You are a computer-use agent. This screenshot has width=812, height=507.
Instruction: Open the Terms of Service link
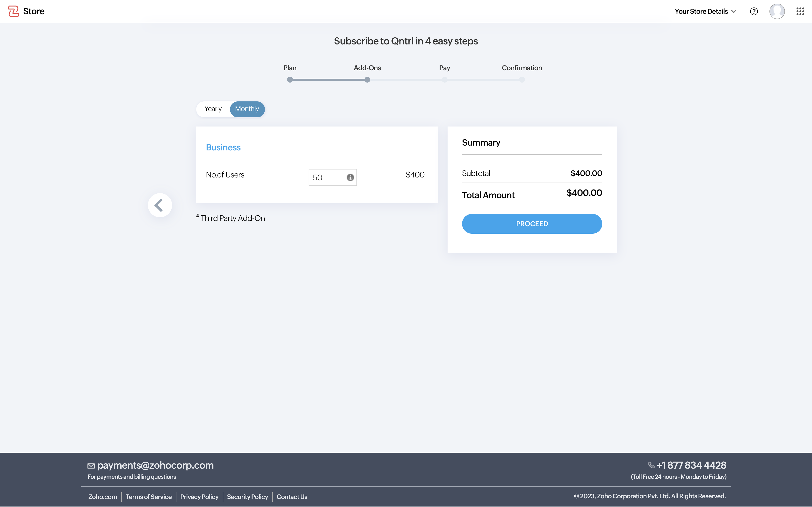click(148, 497)
